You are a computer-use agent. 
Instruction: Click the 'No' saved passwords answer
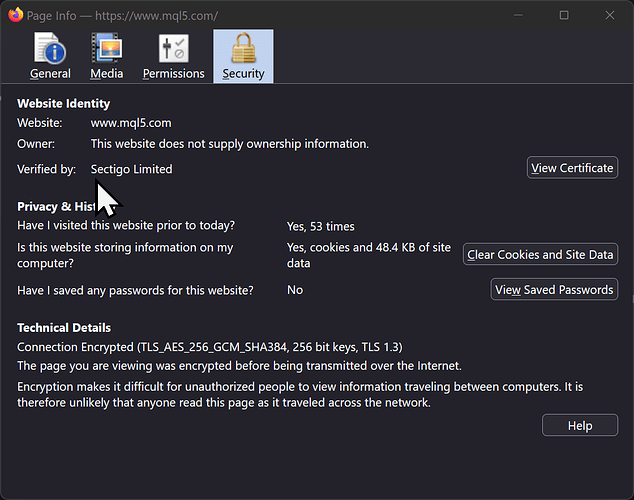(295, 290)
